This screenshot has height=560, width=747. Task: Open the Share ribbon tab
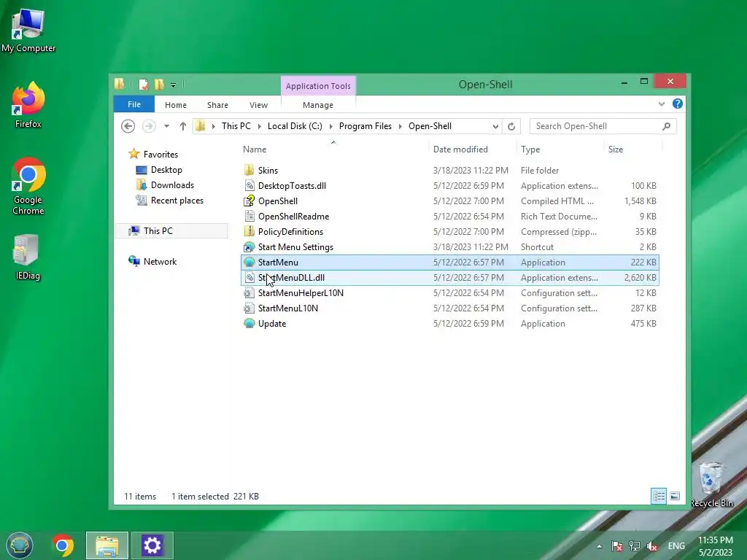[x=217, y=105]
